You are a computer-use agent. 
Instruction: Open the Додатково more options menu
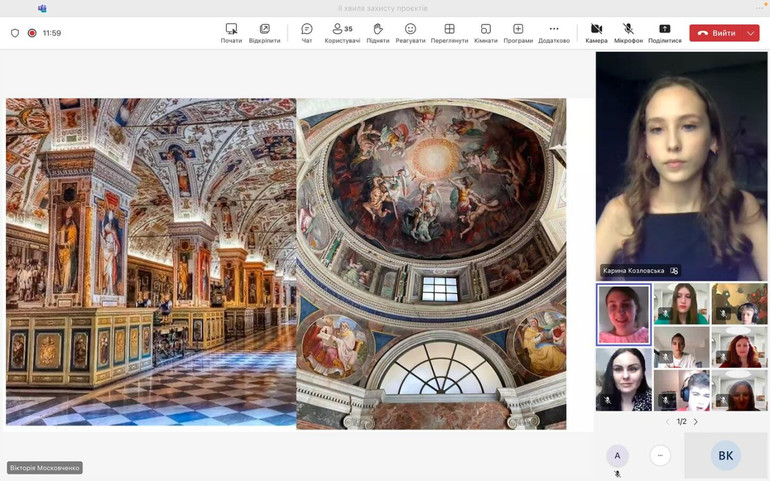tap(554, 33)
